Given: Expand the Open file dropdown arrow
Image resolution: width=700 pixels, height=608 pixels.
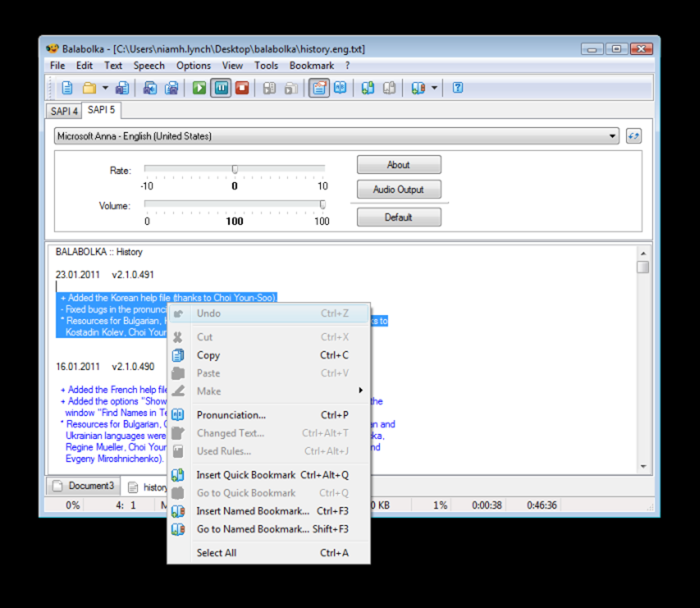Looking at the screenshot, I should 106,88.
